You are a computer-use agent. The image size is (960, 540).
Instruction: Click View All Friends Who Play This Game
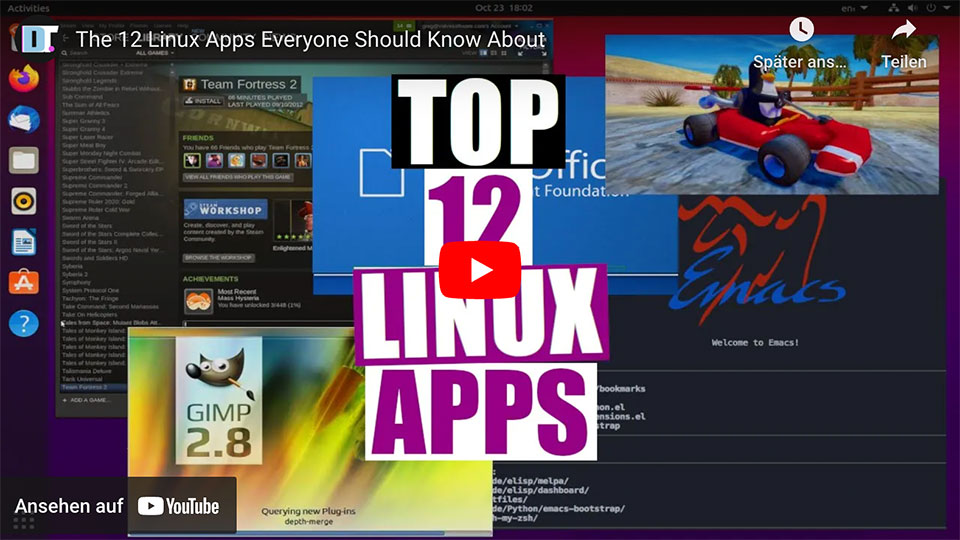point(238,177)
